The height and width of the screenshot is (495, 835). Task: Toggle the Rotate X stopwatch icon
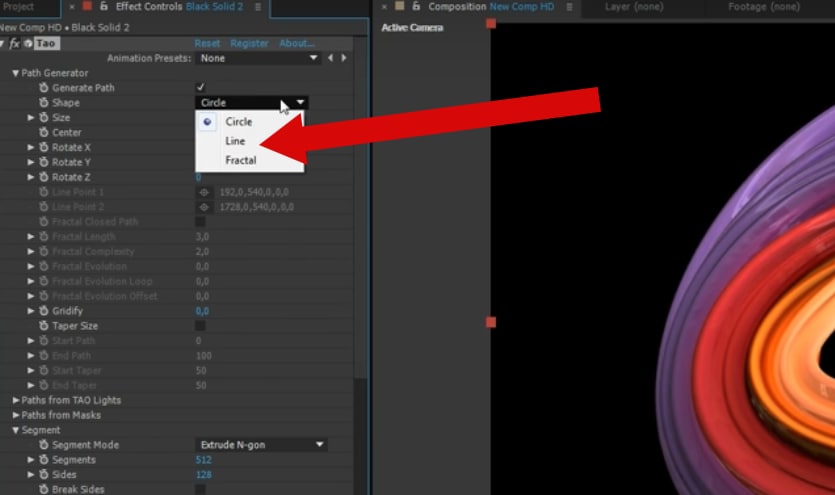click(x=44, y=147)
